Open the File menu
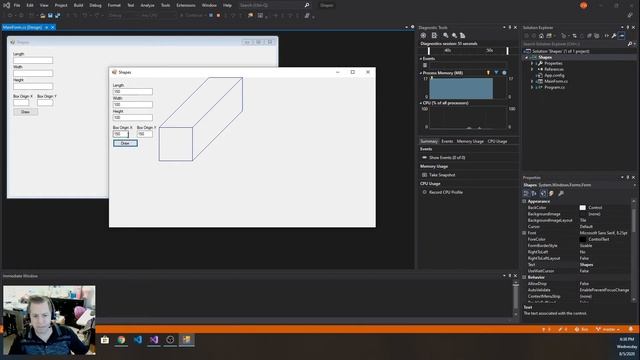 point(17,5)
